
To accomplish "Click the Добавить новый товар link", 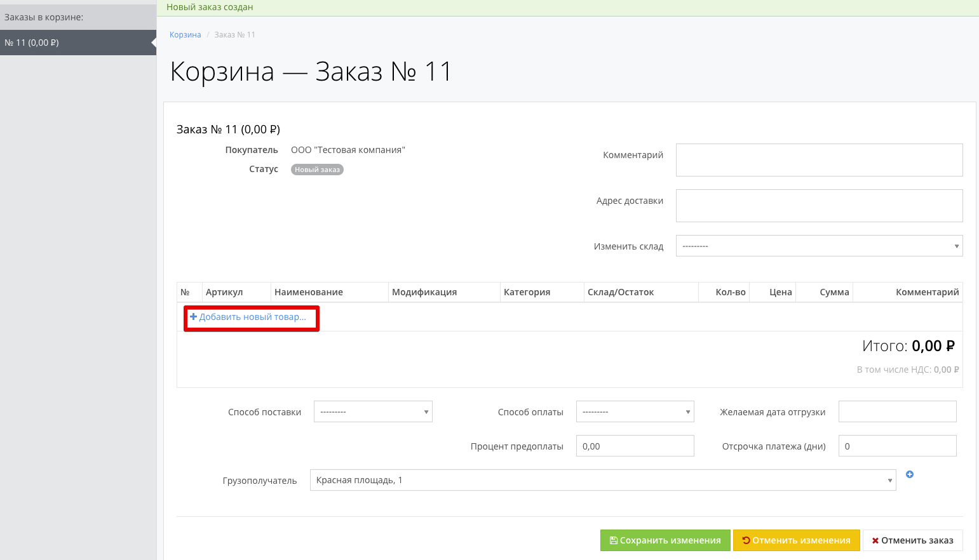I will [252, 317].
